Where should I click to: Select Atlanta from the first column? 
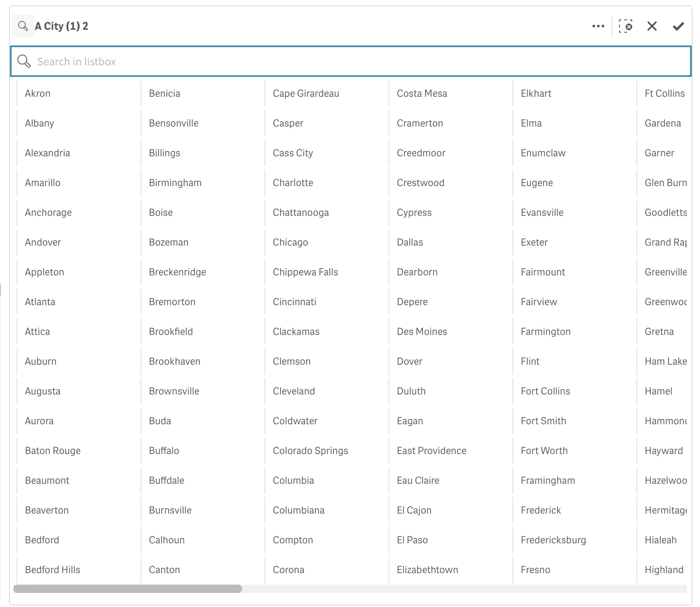click(x=40, y=301)
